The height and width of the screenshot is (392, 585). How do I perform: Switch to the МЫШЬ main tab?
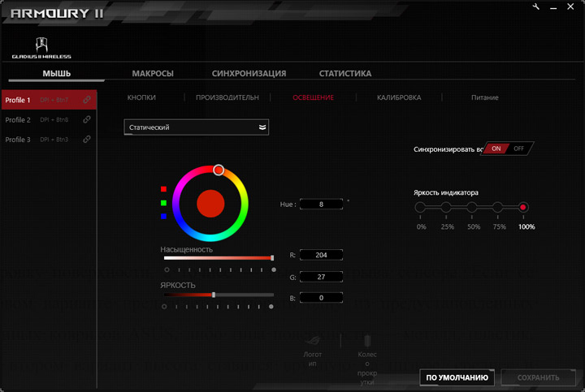click(56, 73)
